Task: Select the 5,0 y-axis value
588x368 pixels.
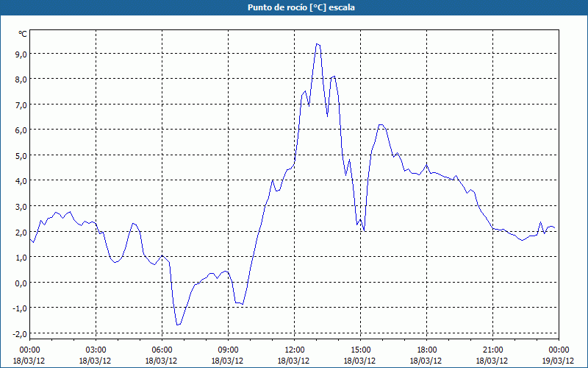Action: click(21, 155)
